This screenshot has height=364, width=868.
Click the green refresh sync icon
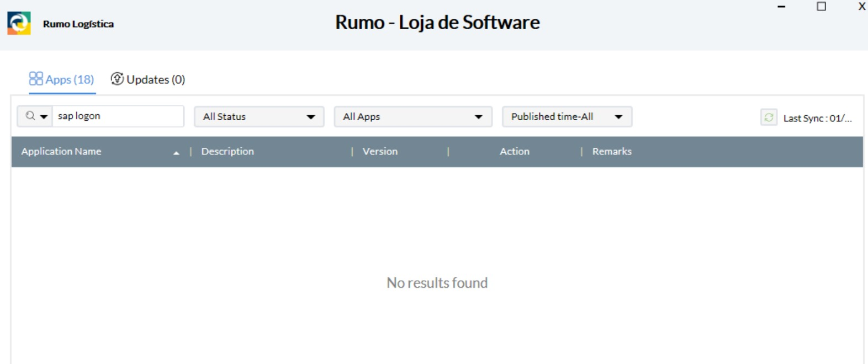[x=769, y=117]
